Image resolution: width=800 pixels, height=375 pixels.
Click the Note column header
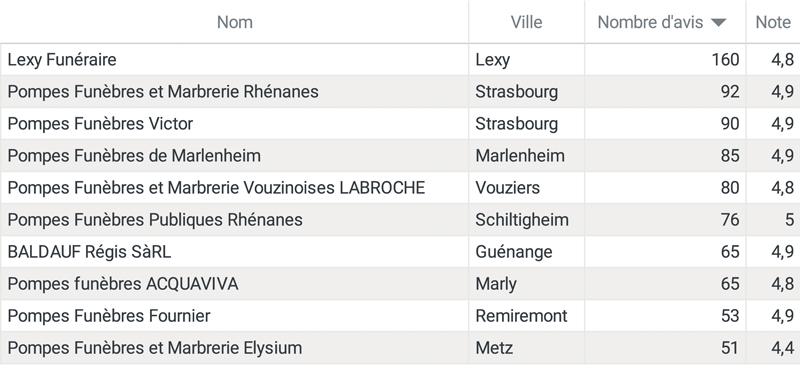[x=773, y=22]
